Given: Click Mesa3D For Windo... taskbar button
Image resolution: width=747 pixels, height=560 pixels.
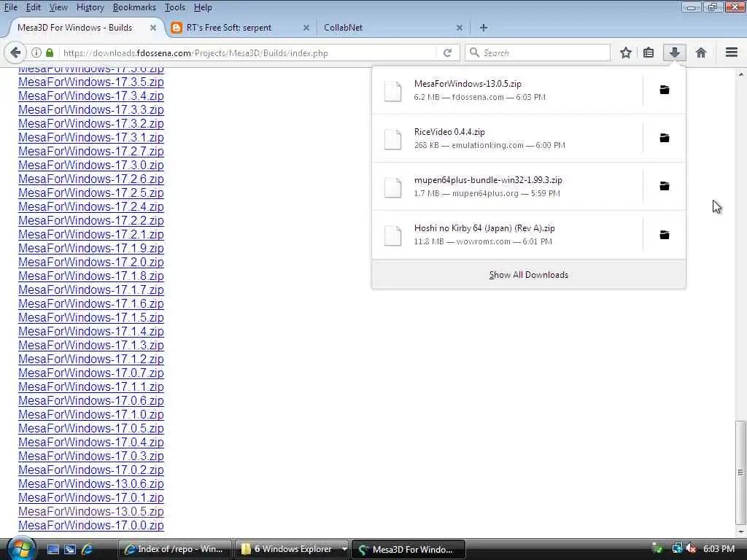Looking at the screenshot, I should (x=409, y=549).
